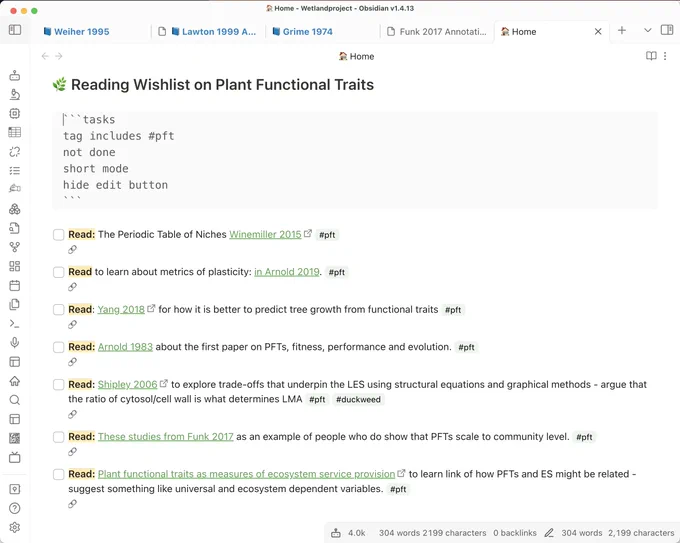This screenshot has height=543, width=680.
Task: Click the chip/CPU icon in the ribbon
Action: click(15, 113)
